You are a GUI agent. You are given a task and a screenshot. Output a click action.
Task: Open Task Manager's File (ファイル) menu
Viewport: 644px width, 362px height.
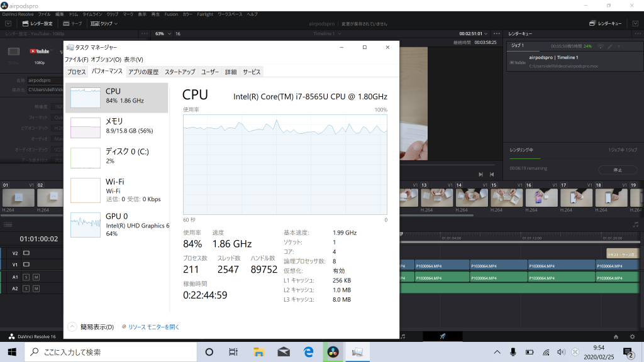tap(76, 60)
